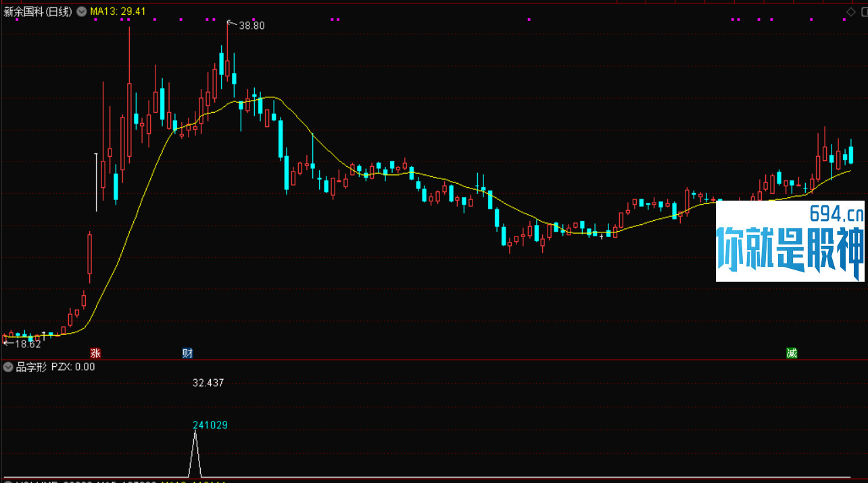Click the cyan 241029 date label
Viewport: 868px width, 483px height.
[210, 425]
